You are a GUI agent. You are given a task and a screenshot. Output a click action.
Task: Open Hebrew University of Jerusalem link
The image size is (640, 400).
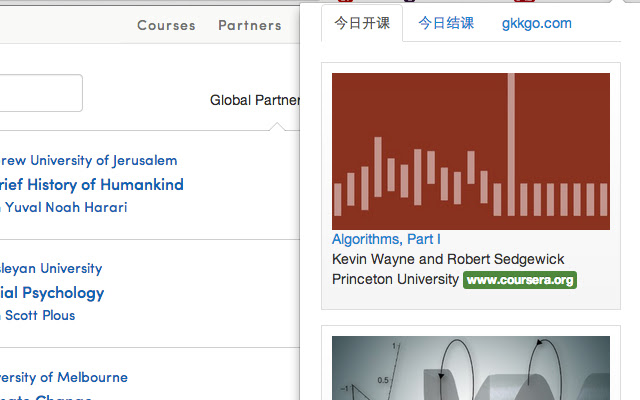[88, 160]
